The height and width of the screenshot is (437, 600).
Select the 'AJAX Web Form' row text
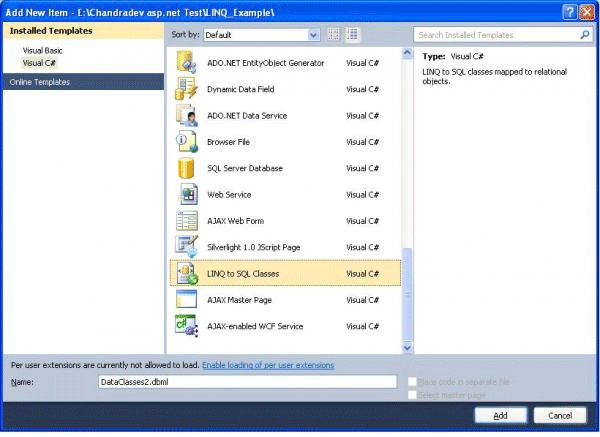point(235,221)
